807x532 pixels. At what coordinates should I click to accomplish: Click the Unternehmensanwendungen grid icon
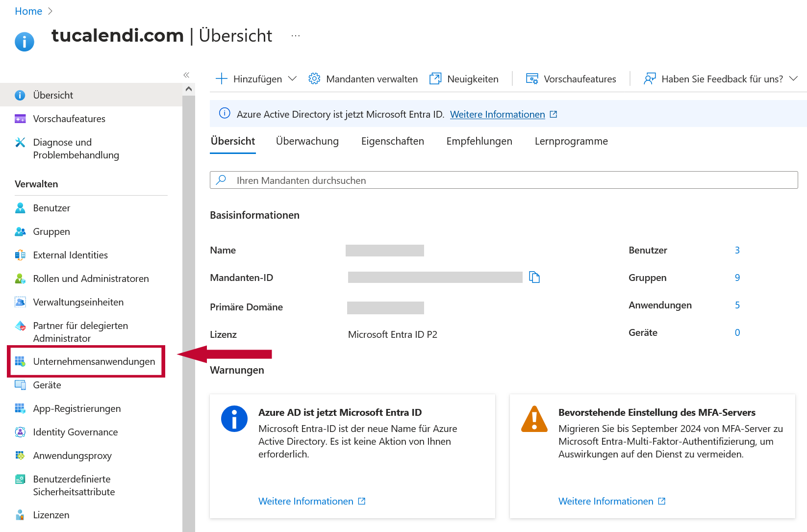coord(20,361)
